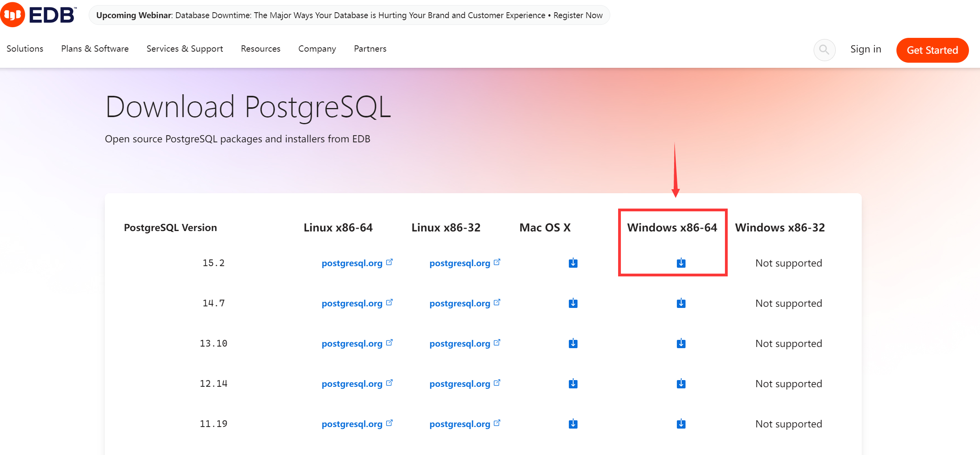Screen dimensions: 980x455
Task: Click version number 12.14
Action: 214,384
